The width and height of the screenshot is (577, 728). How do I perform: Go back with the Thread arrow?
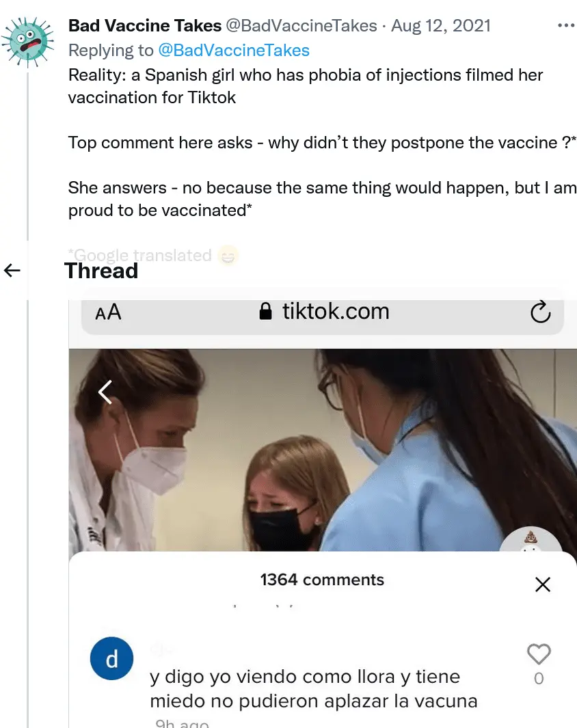tap(12, 270)
